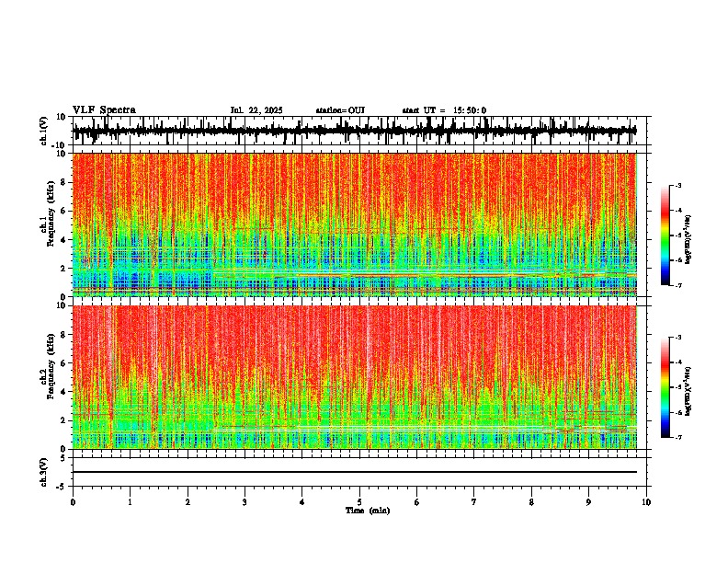Click the ch.2 colorbar log(PSD) unit label

[x=689, y=391]
